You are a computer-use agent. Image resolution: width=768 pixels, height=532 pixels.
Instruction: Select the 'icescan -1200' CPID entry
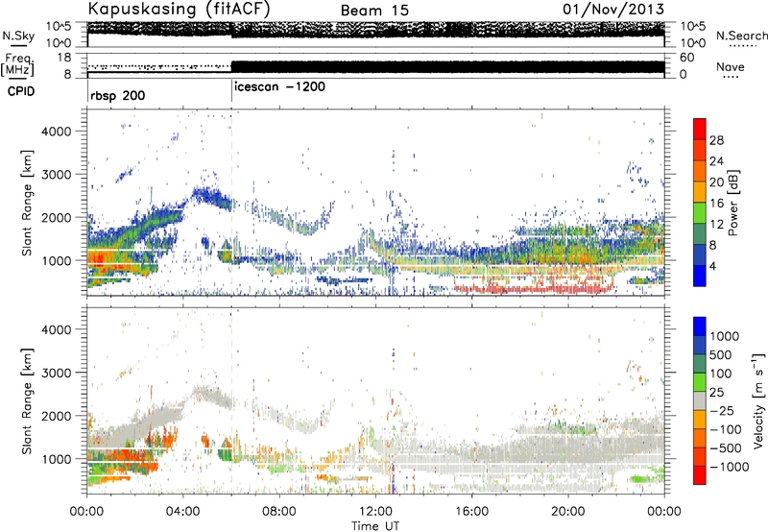279,87
